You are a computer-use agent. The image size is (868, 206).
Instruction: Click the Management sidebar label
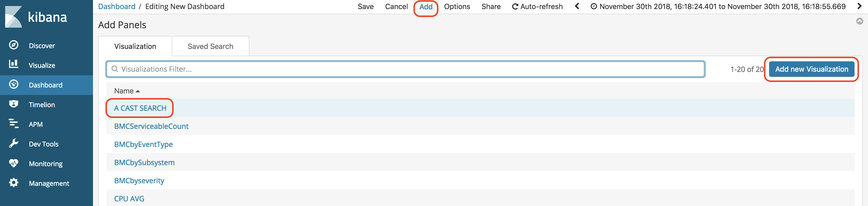[x=49, y=183]
